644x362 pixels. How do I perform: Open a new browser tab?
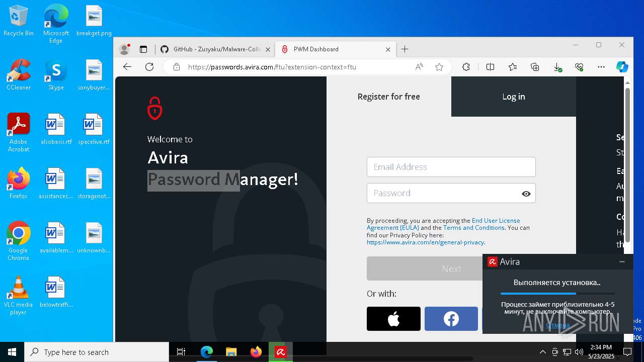tap(405, 49)
